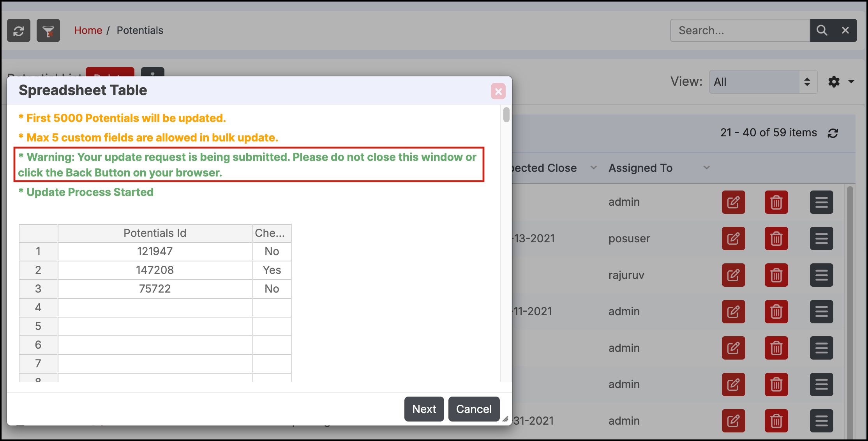Open hamburger menu in first admin row
868x441 pixels.
point(821,202)
